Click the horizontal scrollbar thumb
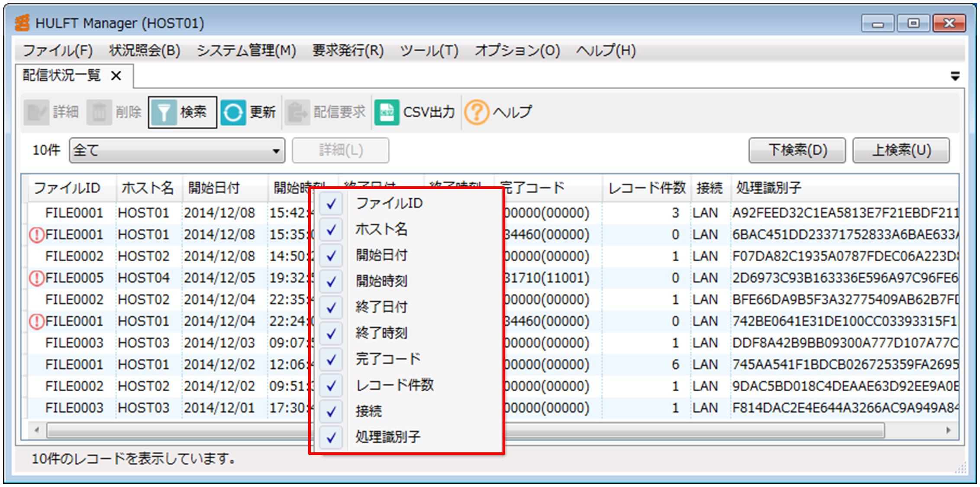 465,431
